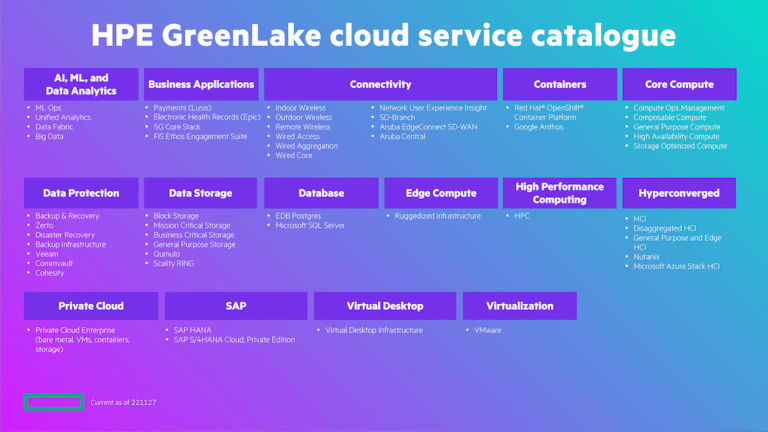Click the '5G Core Stack' entry

(x=177, y=127)
